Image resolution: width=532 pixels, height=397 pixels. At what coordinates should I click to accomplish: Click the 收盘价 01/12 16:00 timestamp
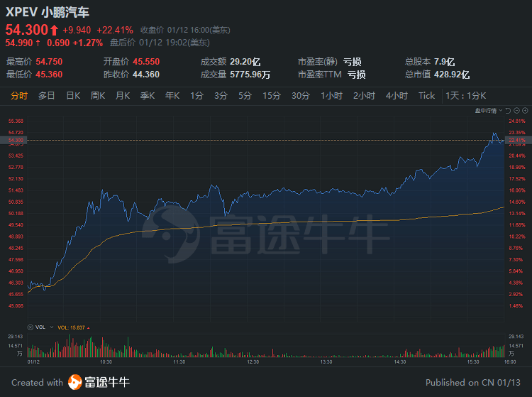coord(185,31)
